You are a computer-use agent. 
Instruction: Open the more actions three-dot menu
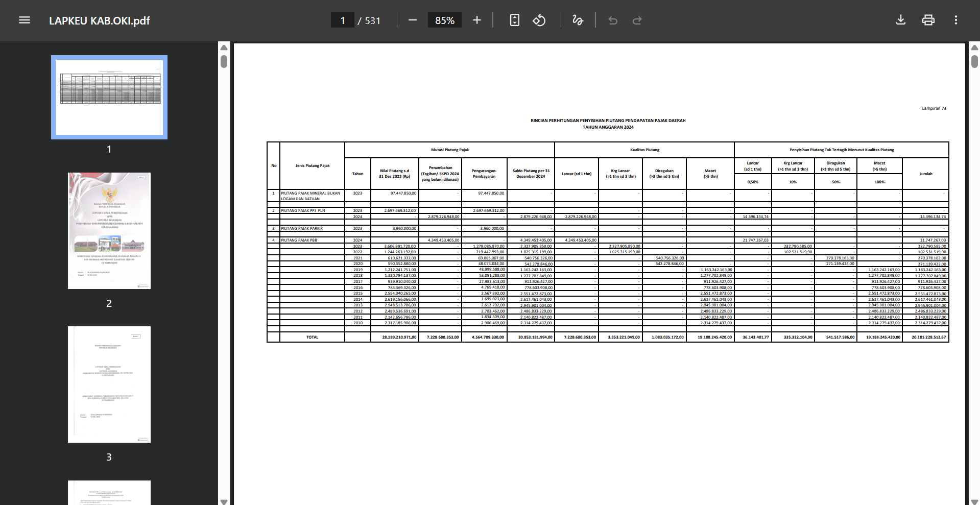[956, 20]
